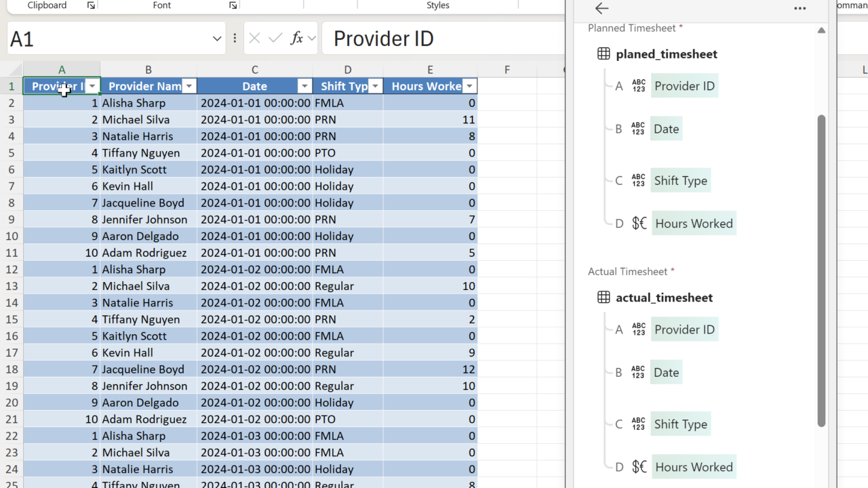Expand the Name Box dropdown
868x488 pixels.
tap(217, 39)
